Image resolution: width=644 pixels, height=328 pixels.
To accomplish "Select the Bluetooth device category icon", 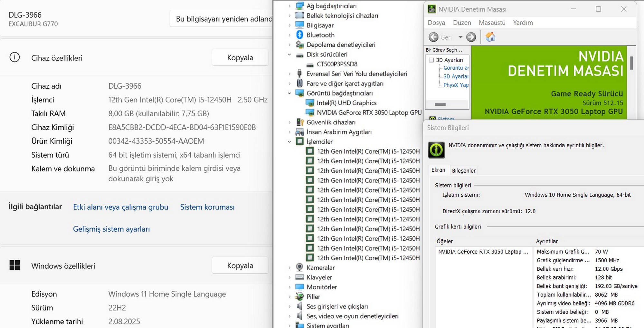I will (x=299, y=35).
